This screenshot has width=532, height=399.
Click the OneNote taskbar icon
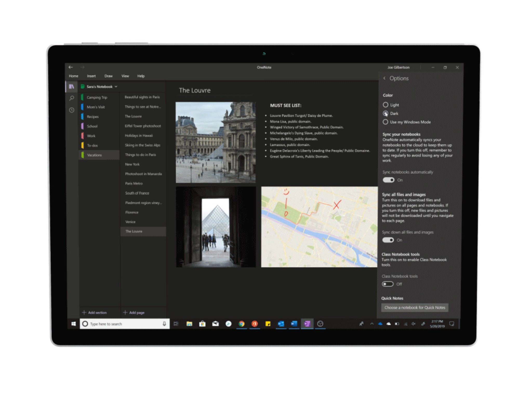pyautogui.click(x=307, y=324)
